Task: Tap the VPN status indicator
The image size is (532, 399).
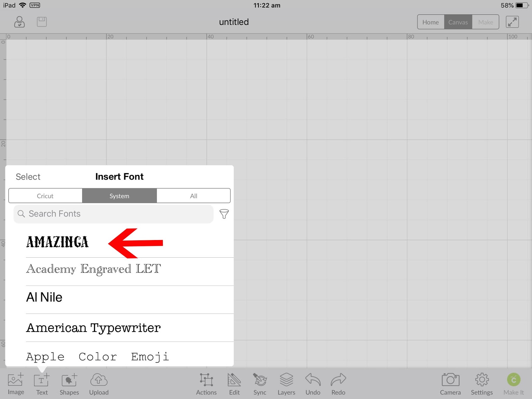Action: (x=35, y=5)
